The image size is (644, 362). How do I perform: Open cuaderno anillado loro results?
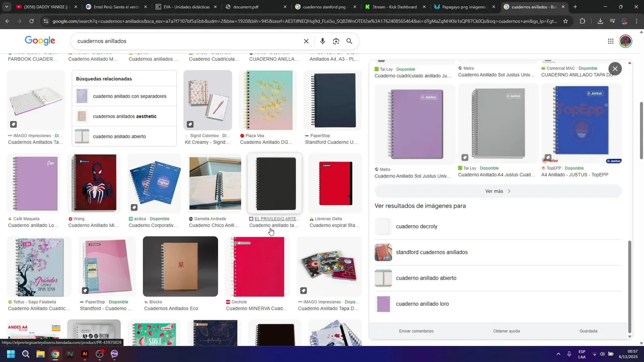498,304
